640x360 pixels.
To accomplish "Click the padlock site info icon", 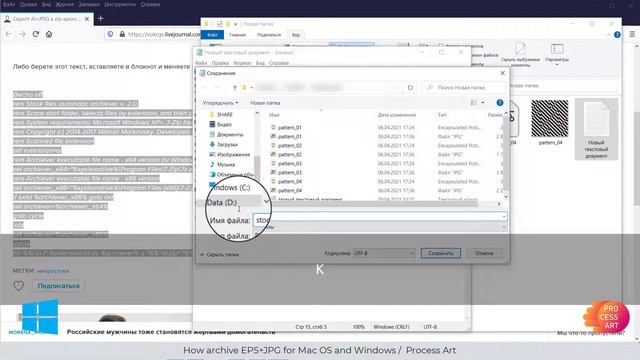I will (122, 34).
